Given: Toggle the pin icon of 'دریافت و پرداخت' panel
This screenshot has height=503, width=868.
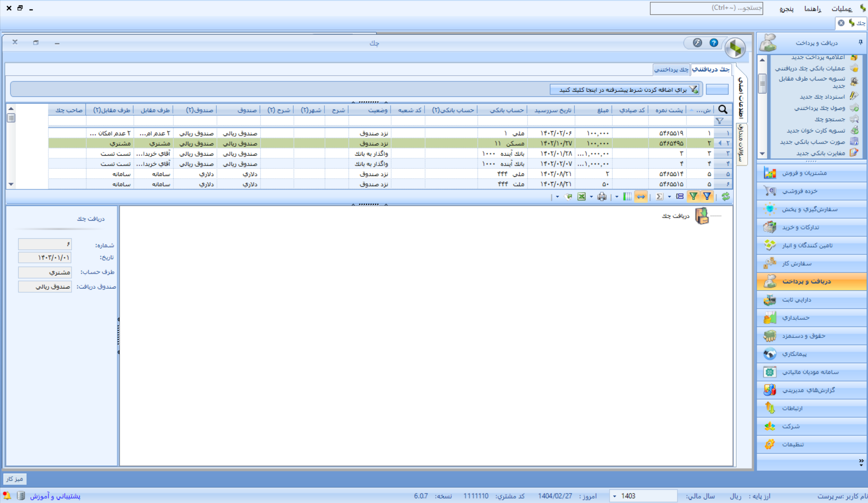Looking at the screenshot, I should (860, 42).
